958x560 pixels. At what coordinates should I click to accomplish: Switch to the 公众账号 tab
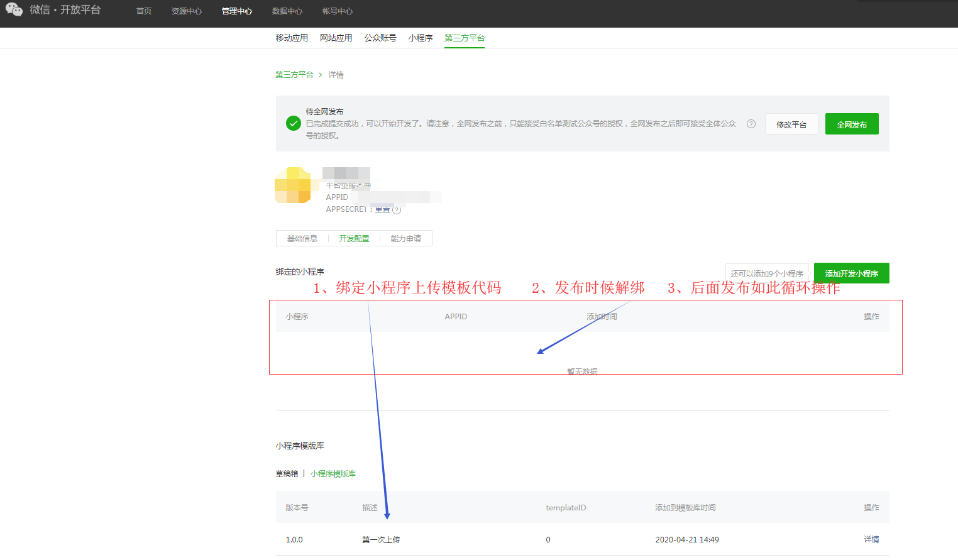[x=380, y=38]
